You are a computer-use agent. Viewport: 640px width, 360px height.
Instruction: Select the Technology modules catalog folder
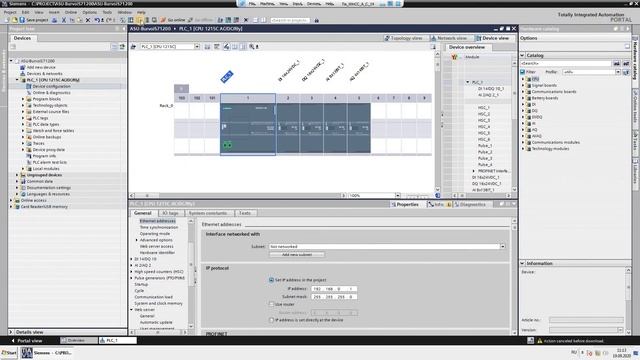click(x=550, y=149)
